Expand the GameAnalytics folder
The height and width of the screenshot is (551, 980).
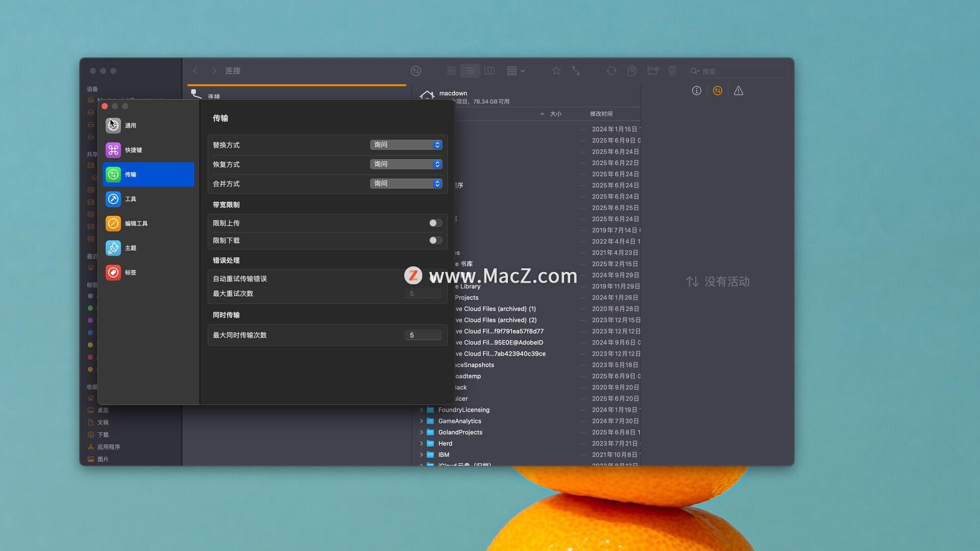pos(422,421)
